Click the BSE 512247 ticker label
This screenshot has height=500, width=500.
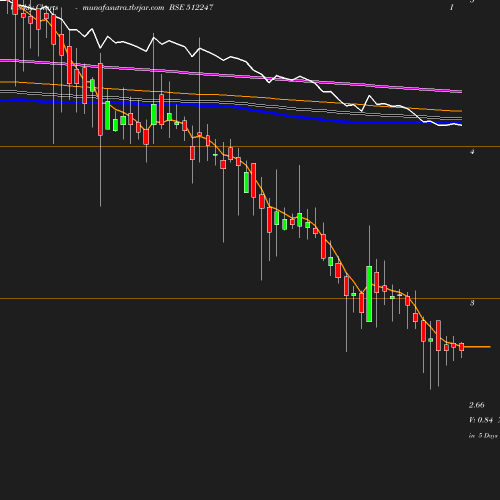coord(191,7)
